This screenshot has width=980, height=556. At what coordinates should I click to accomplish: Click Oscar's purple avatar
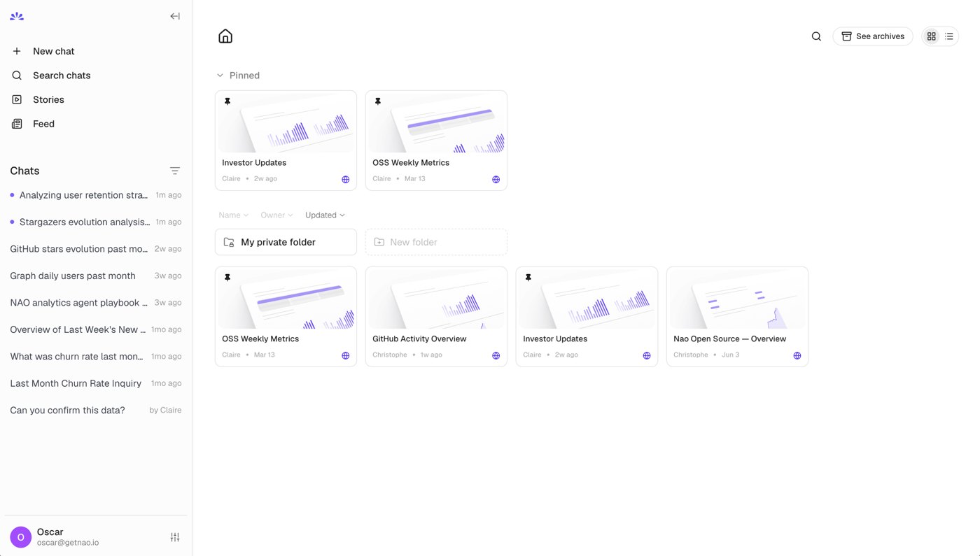[21, 537]
